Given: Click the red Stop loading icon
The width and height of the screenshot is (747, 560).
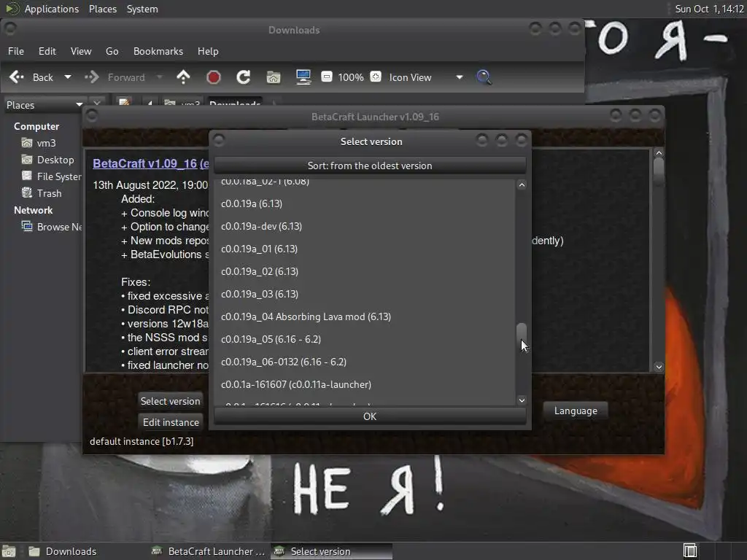Looking at the screenshot, I should click(x=214, y=77).
